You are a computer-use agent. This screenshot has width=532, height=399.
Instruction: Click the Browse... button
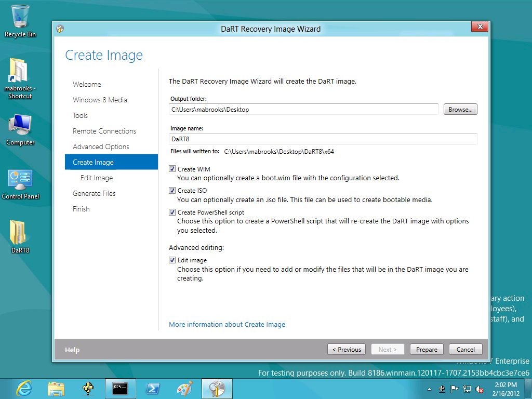pyautogui.click(x=460, y=109)
